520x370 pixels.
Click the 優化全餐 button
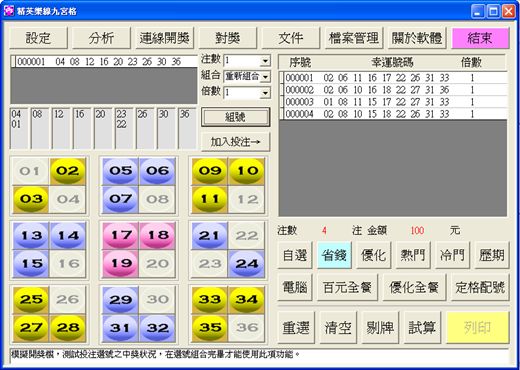coord(414,287)
